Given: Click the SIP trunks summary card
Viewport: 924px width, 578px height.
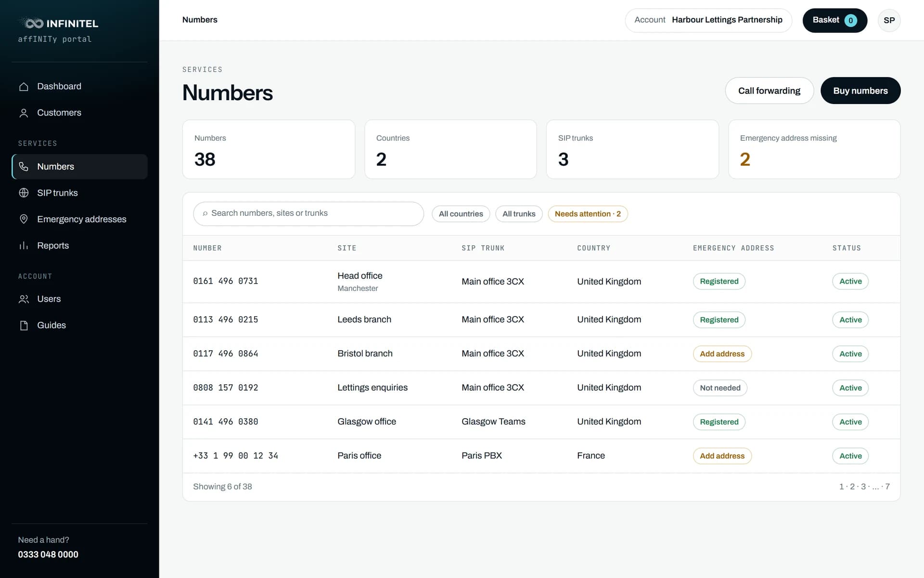Looking at the screenshot, I should [x=632, y=149].
